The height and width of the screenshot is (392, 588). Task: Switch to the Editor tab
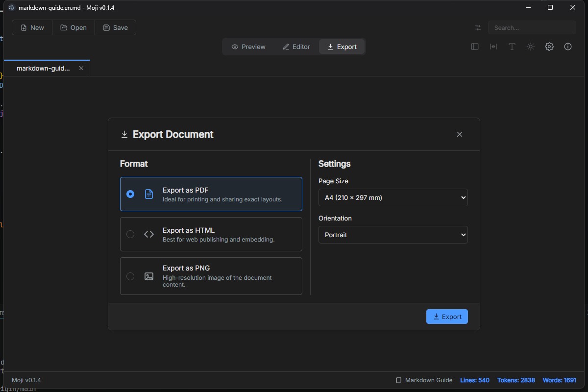296,47
